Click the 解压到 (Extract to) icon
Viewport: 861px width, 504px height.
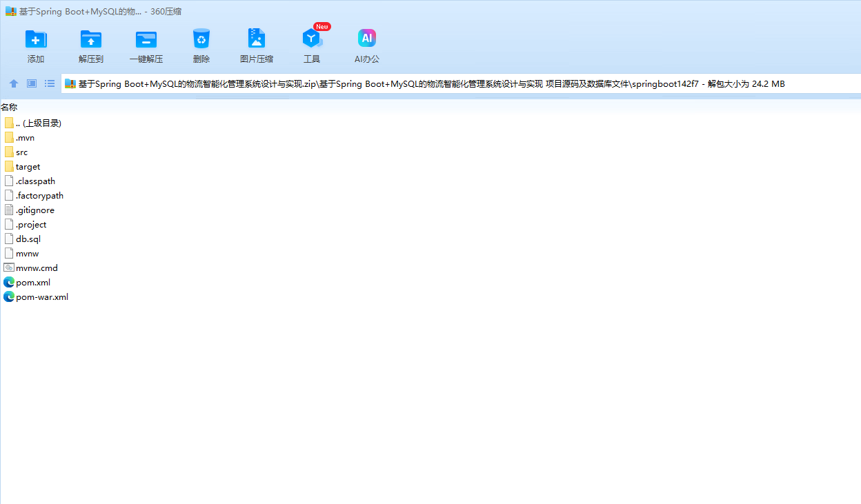pos(91,39)
